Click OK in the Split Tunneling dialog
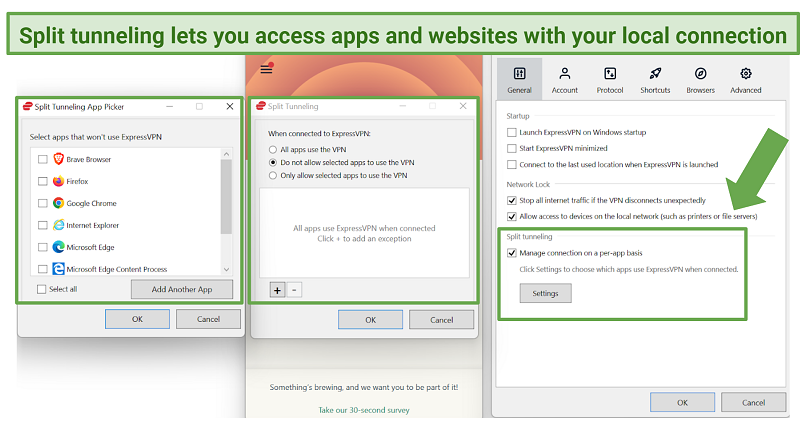 point(370,319)
